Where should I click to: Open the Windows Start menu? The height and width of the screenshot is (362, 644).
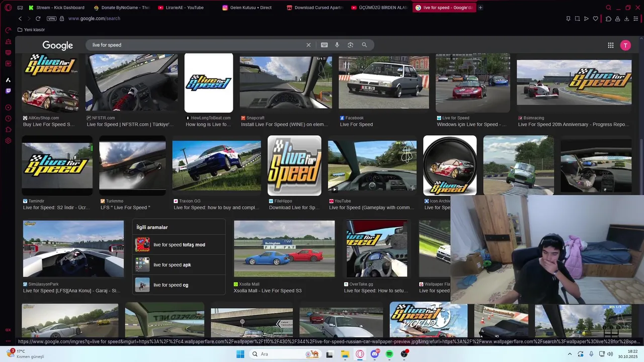pyautogui.click(x=240, y=354)
